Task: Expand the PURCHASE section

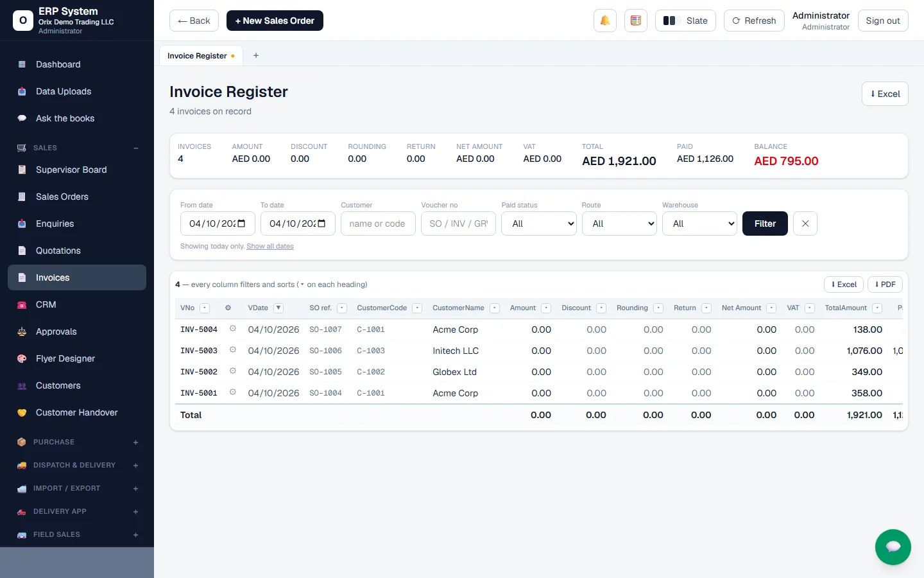Action: coord(77,442)
